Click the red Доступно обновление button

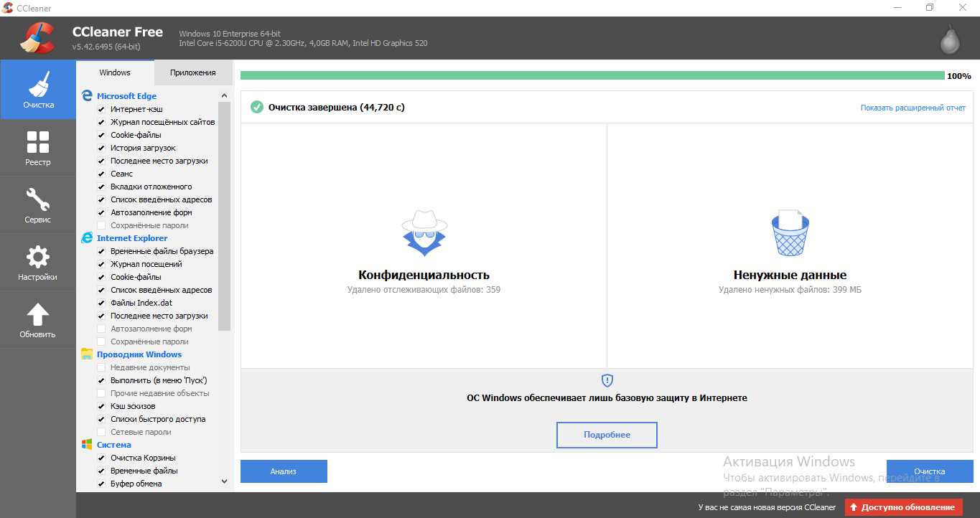pyautogui.click(x=903, y=507)
